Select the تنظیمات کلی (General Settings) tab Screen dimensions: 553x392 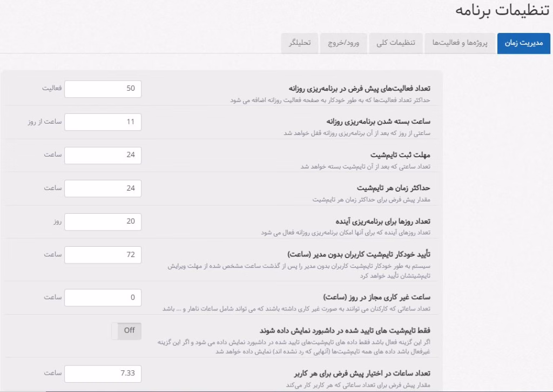pyautogui.click(x=395, y=43)
